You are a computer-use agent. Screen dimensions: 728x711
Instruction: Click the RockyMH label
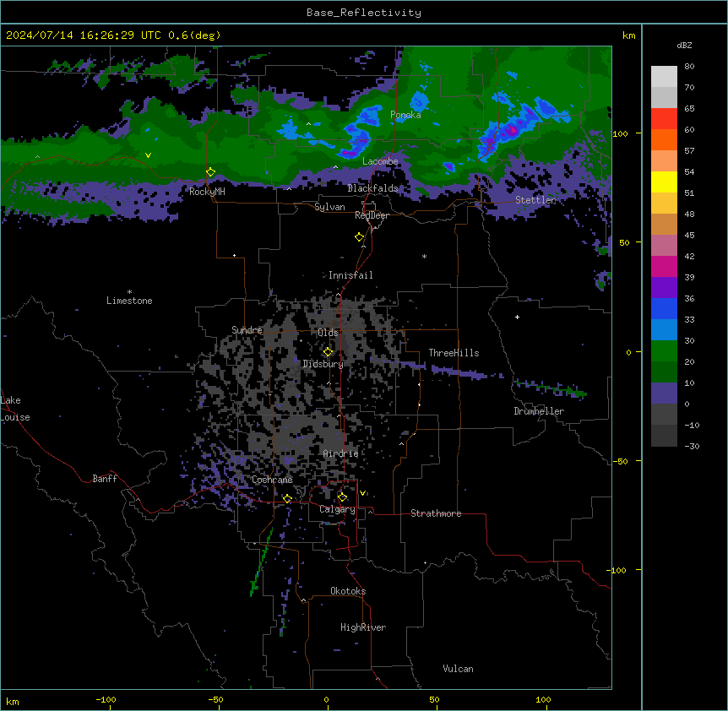[x=207, y=192]
